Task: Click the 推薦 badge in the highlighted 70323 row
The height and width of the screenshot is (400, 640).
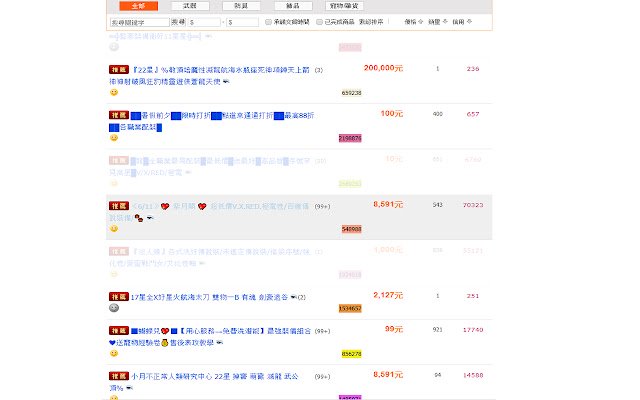Action: point(119,206)
